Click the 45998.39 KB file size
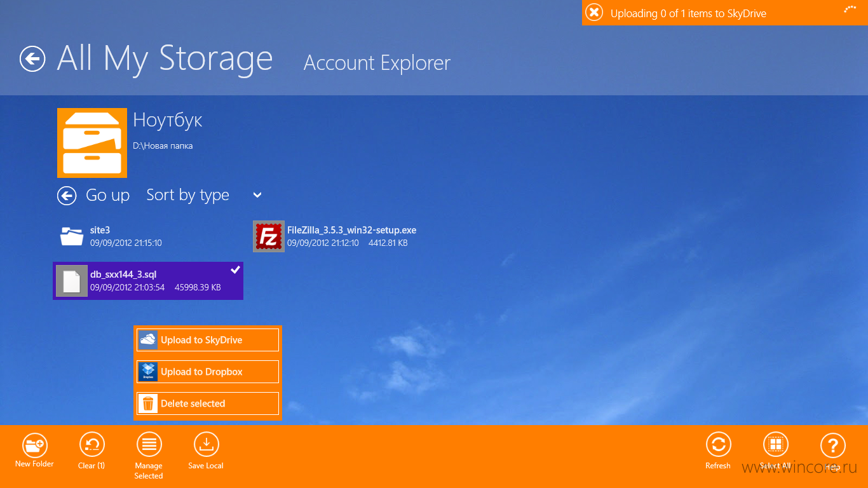The image size is (868, 488). coord(196,287)
